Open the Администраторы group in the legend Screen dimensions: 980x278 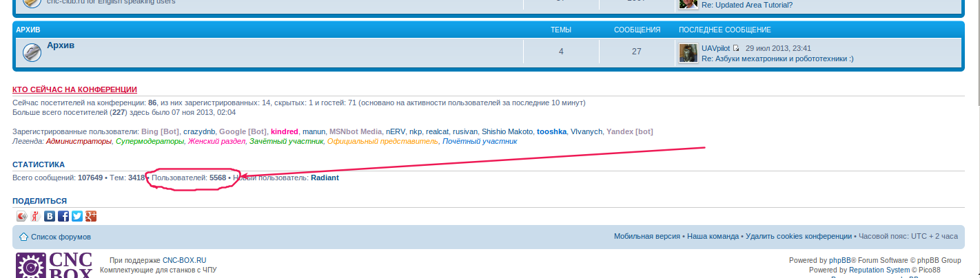79,142
